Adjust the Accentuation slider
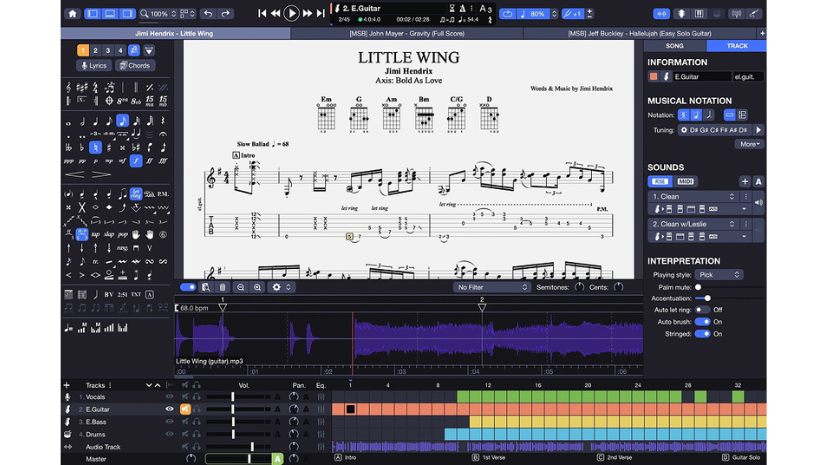The image size is (827, 465). [708, 298]
